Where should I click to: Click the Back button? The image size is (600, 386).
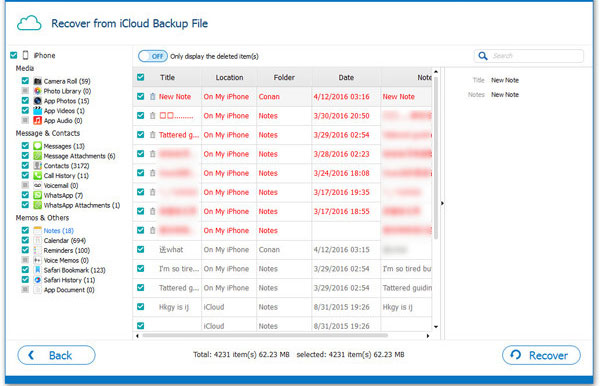(56, 355)
